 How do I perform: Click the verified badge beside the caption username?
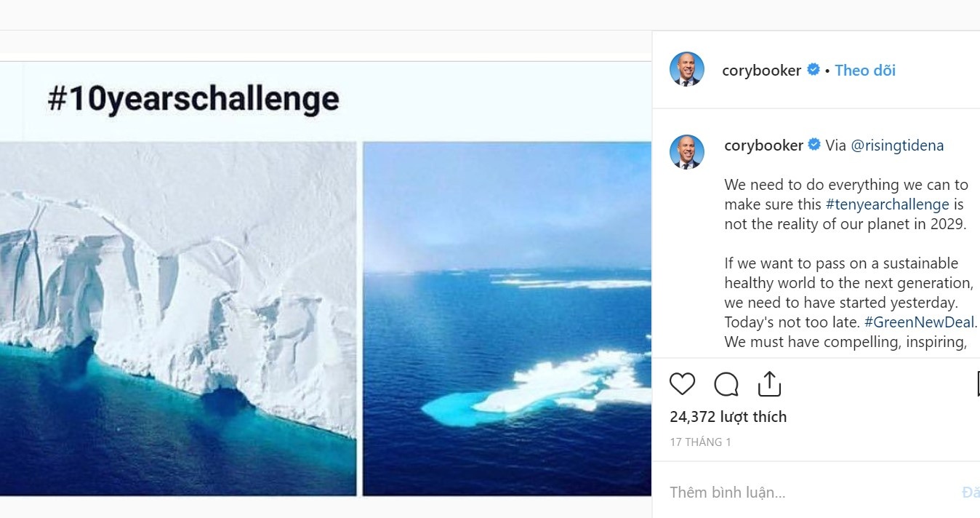click(x=814, y=145)
